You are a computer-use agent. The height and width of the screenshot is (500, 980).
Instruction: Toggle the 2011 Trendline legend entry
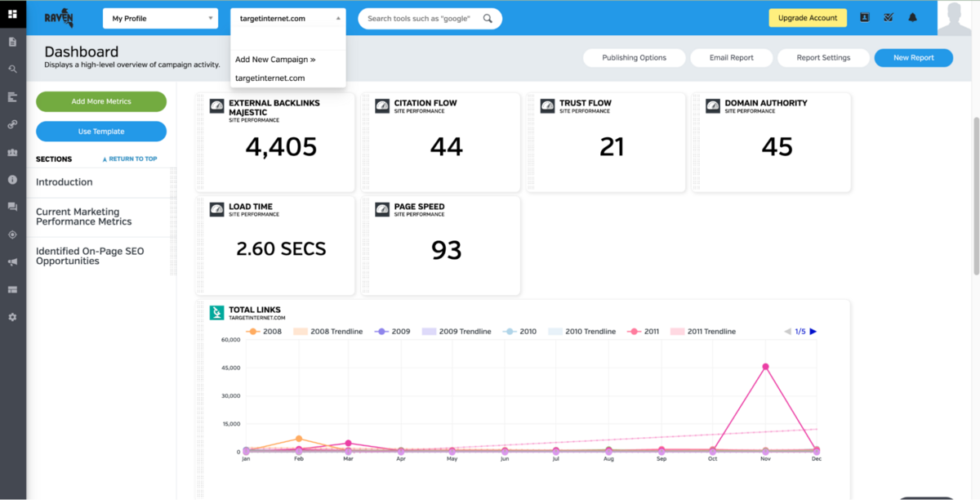(703, 332)
